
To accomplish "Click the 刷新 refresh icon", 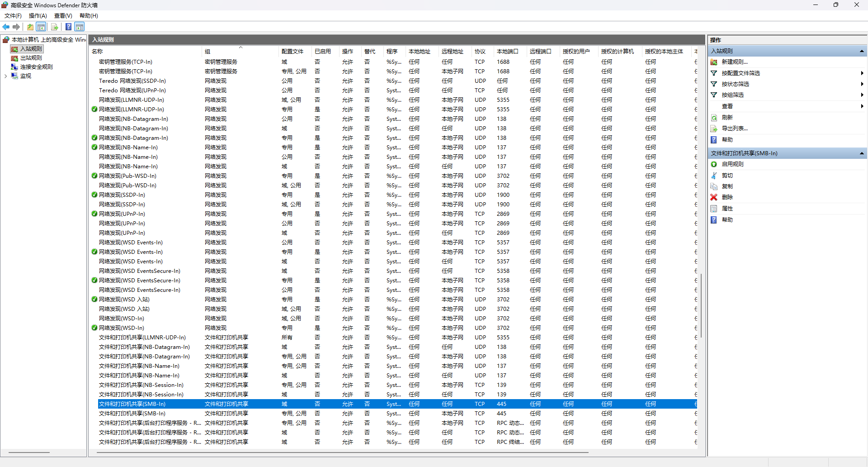I will tap(714, 118).
